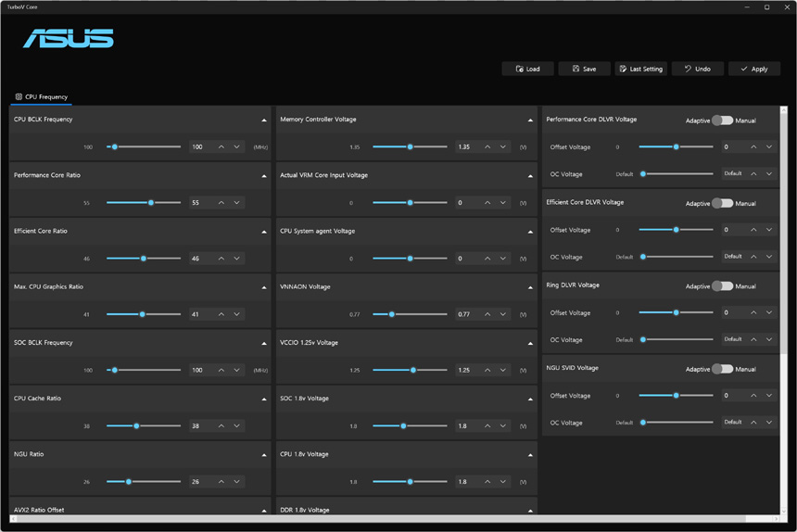Expand the AVX2 Ratio Offset section
797x532 pixels.
coord(264,511)
